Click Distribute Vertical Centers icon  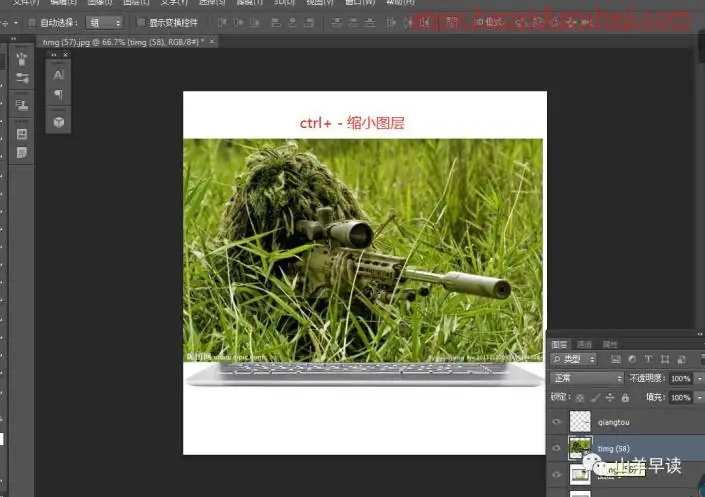353,22
